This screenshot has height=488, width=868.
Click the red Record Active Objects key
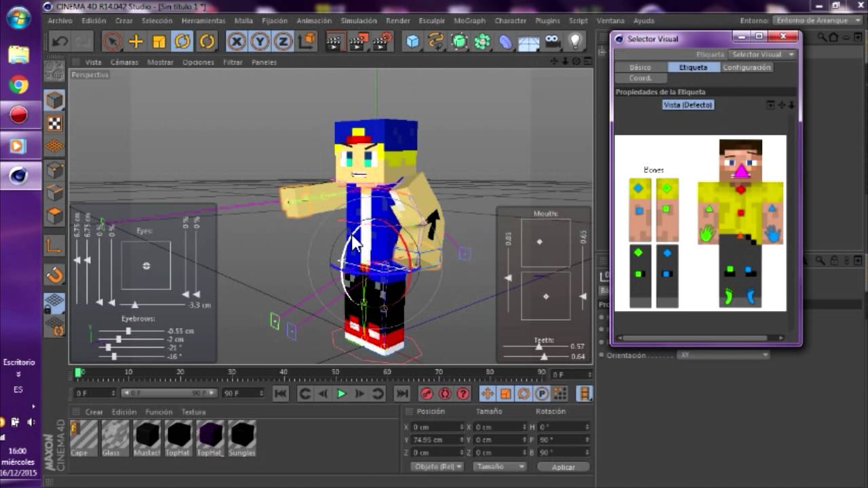coord(427,394)
